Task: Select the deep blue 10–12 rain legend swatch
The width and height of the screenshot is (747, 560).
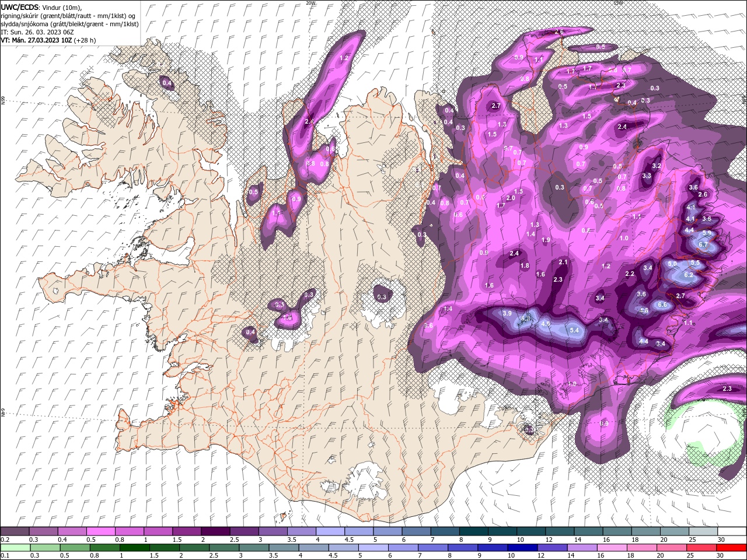Action: tap(523, 548)
